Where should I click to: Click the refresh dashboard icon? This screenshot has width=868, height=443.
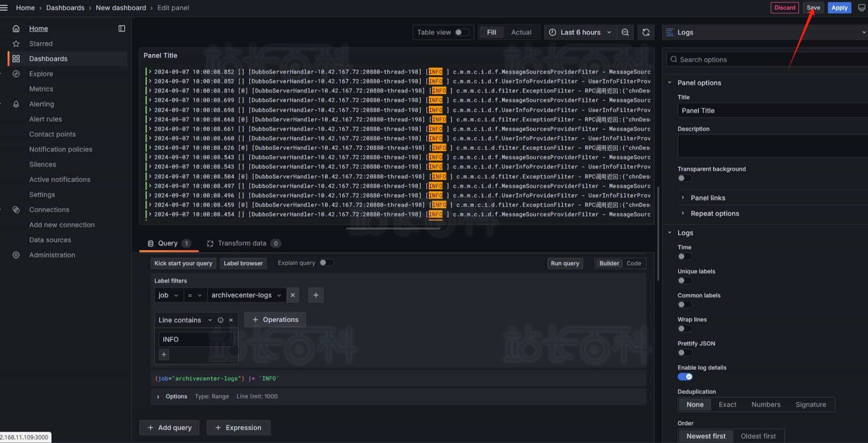pos(646,32)
